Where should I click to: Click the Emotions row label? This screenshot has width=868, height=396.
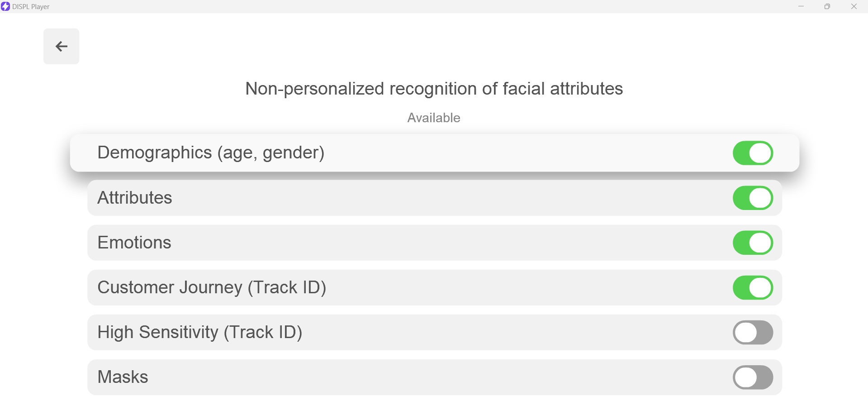134,243
